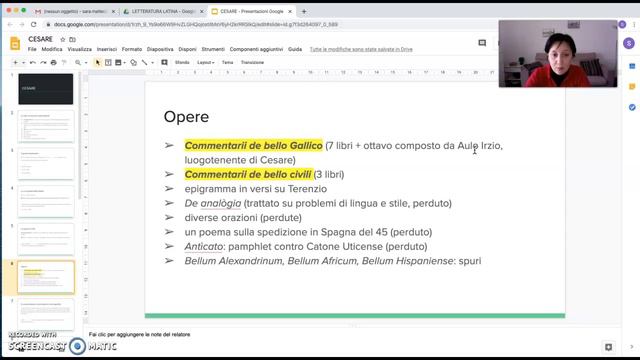Expand the line type dropdown

(153, 63)
